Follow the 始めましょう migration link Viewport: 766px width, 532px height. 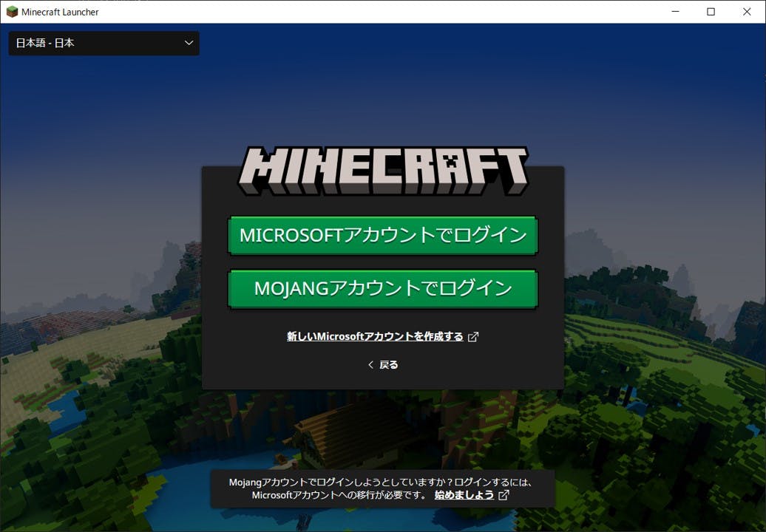point(464,495)
